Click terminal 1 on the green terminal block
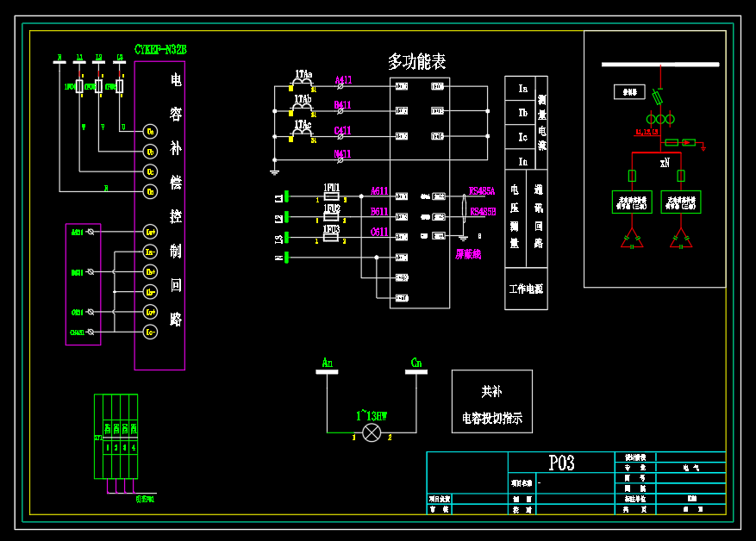This screenshot has height=541, width=756. pos(108,448)
